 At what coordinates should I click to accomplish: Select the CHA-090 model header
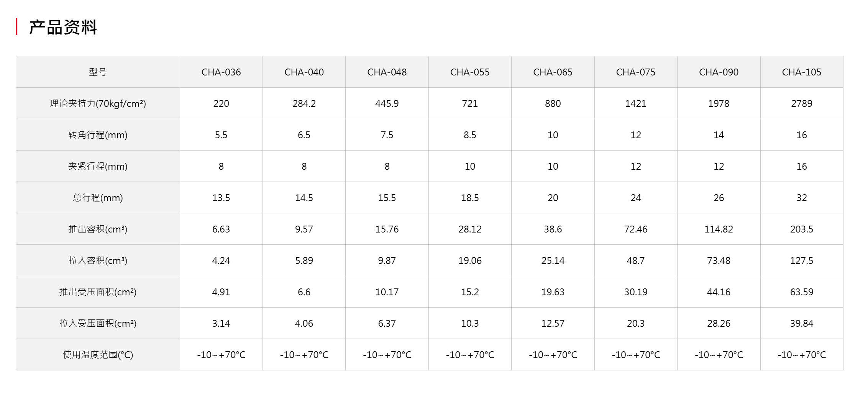[719, 72]
